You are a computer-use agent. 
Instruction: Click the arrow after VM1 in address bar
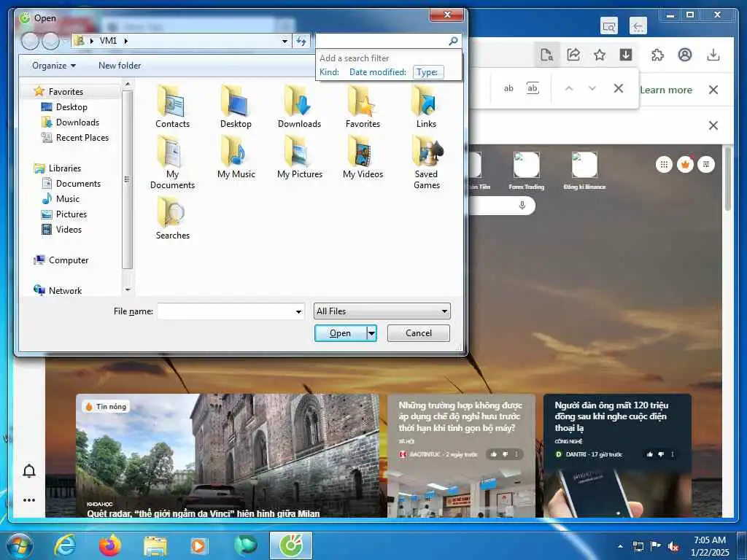point(125,41)
